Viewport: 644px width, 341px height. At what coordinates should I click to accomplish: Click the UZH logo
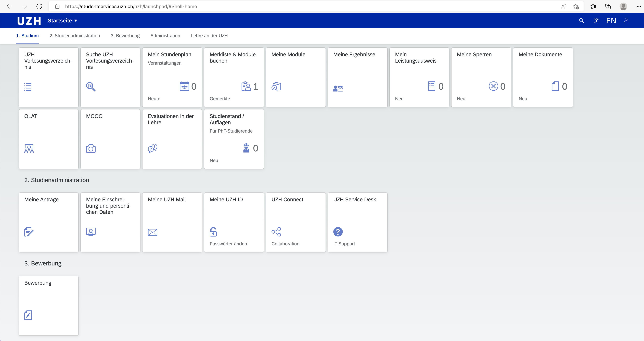29,21
